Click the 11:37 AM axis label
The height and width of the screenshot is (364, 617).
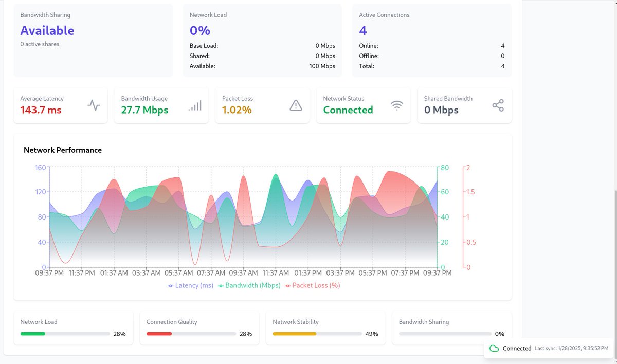pos(276,273)
